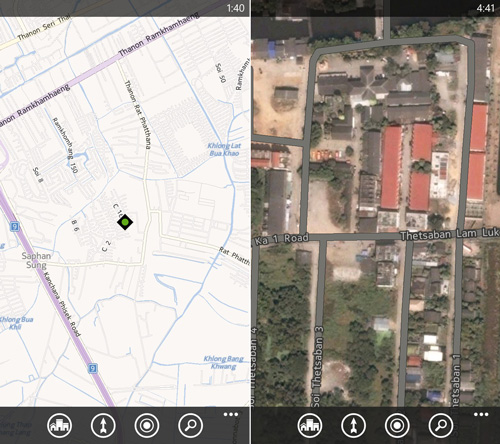Tap directions arrow icon on left map
This screenshot has height=444, width=500.
tap(103, 425)
